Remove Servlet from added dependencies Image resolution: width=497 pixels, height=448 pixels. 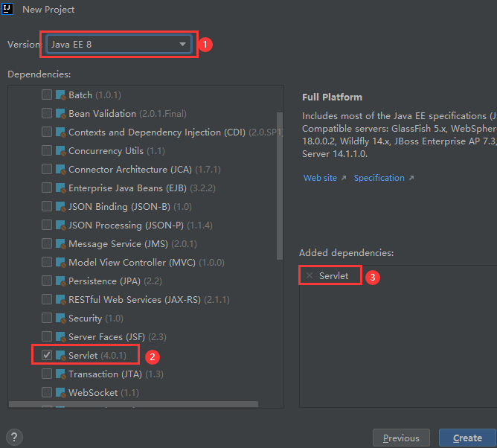click(x=310, y=275)
